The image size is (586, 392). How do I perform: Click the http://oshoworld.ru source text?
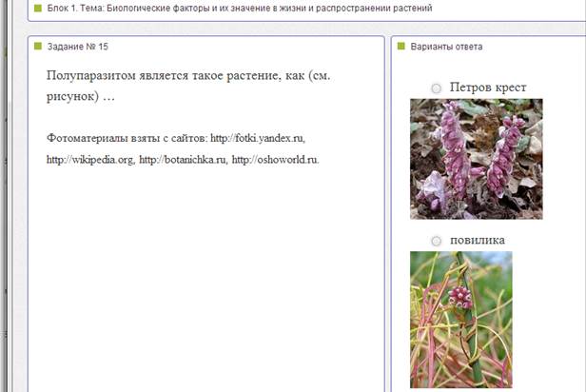point(276,160)
